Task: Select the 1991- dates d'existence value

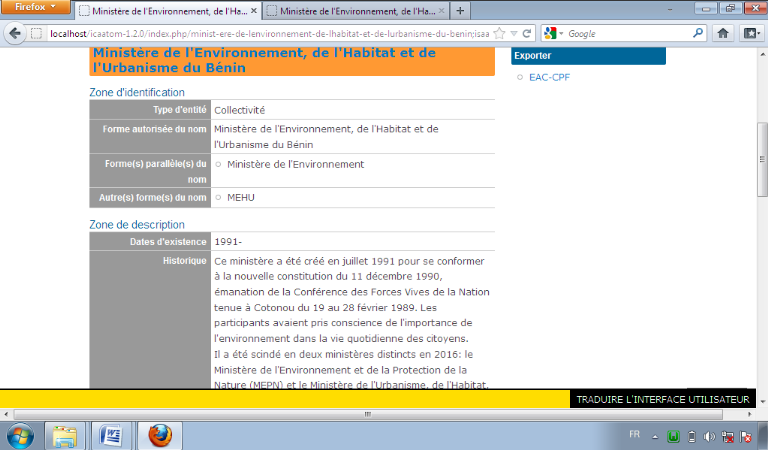Action: (228, 241)
